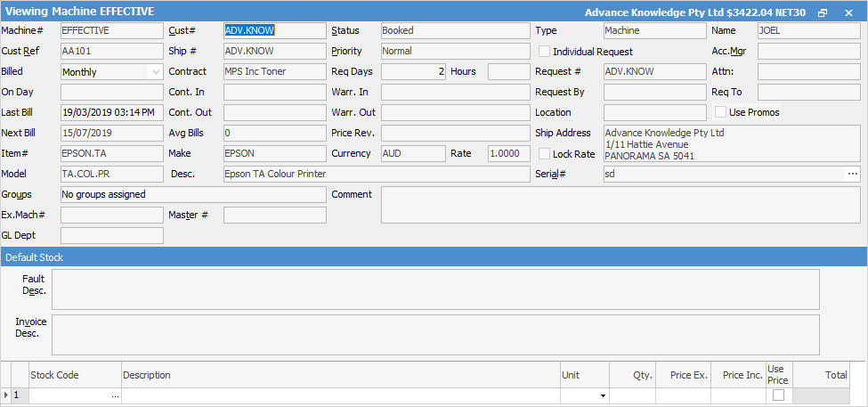This screenshot has width=868, height=407.
Task: Open the Stock Code ellipsis lookup
Action: (x=115, y=395)
